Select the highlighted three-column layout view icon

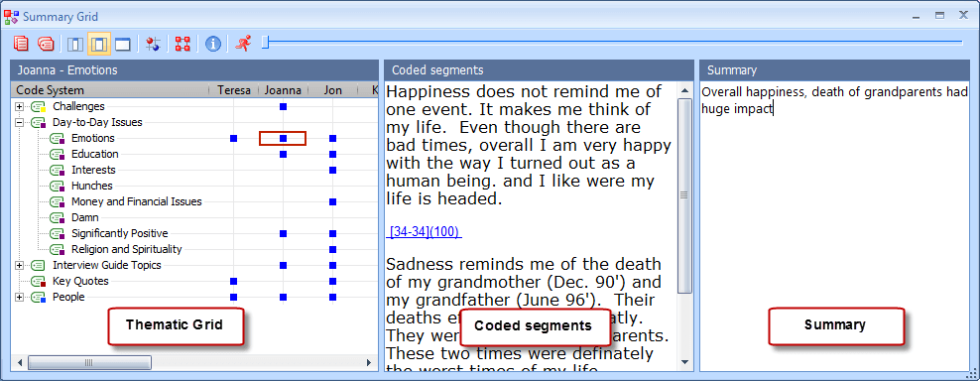click(x=99, y=44)
